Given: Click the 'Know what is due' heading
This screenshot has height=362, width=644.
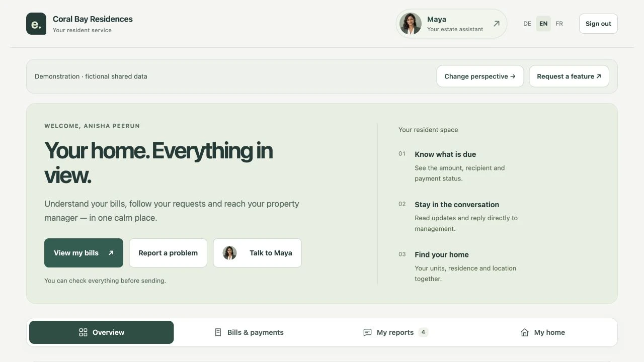Looking at the screenshot, I should tap(445, 154).
